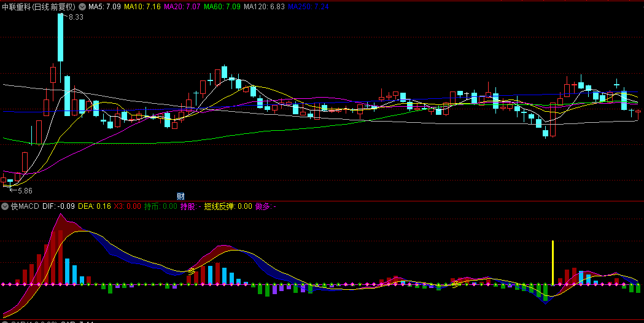Select the 短线反弹: 0.00 label

(228, 206)
